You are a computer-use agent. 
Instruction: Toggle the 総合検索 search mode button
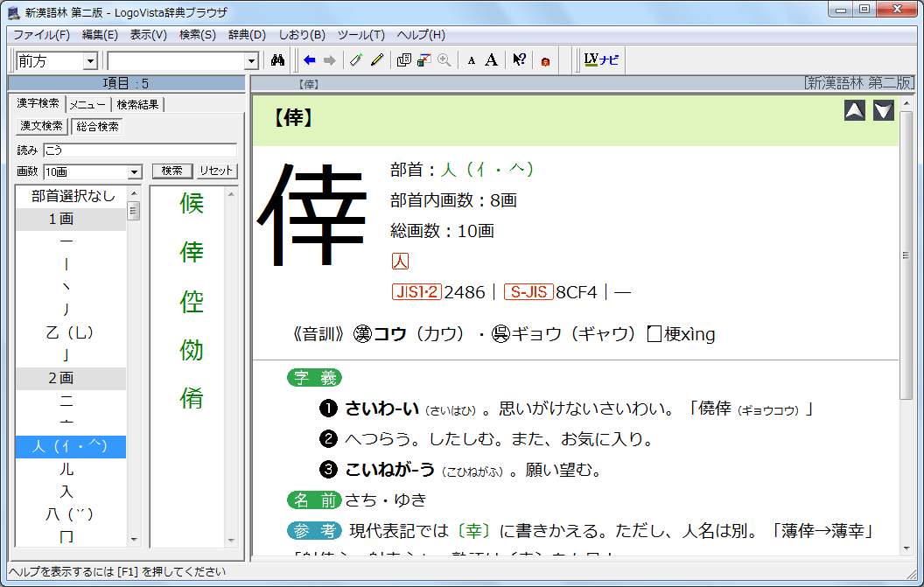pos(97,126)
